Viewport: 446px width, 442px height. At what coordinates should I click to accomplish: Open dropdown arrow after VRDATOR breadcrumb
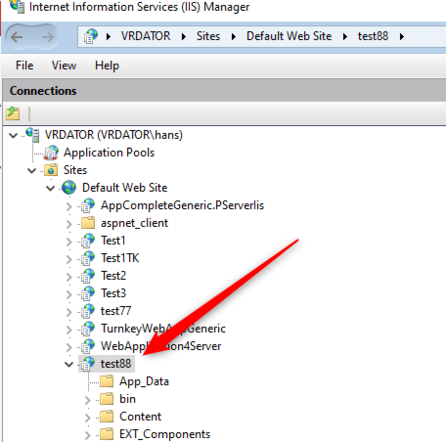click(184, 36)
